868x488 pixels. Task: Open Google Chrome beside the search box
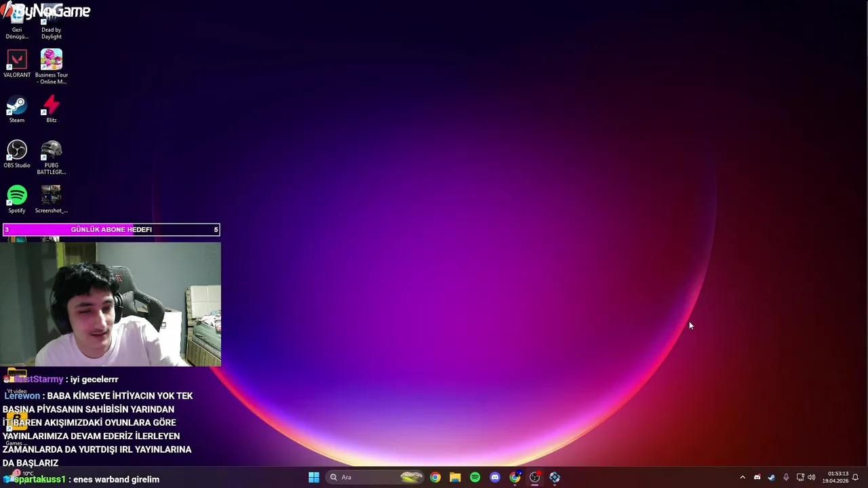pos(435,477)
